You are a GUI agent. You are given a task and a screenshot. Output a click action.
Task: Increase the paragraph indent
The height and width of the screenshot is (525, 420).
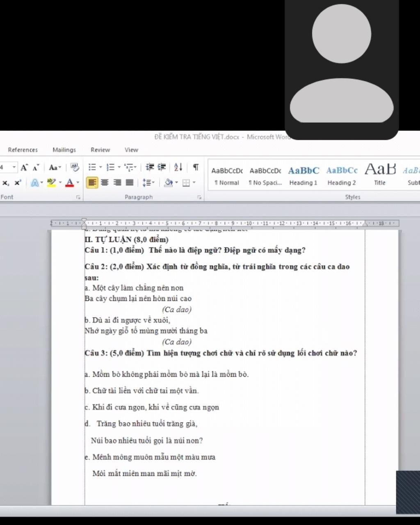pos(162,167)
